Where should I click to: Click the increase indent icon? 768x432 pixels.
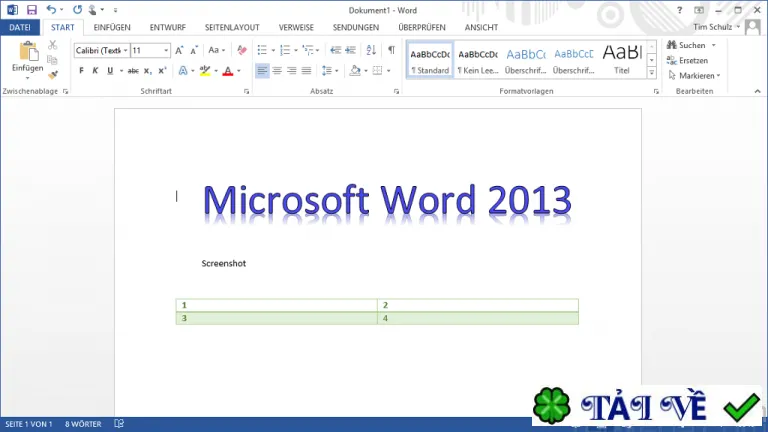pyautogui.click(x=351, y=50)
